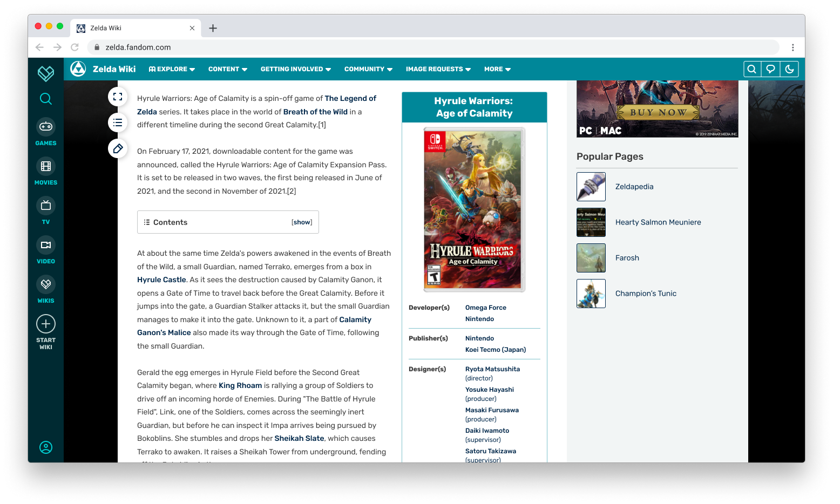Image resolution: width=840 pixels, height=504 pixels.
Task: Click the Buy Now advertisement banner
Action: [658, 109]
